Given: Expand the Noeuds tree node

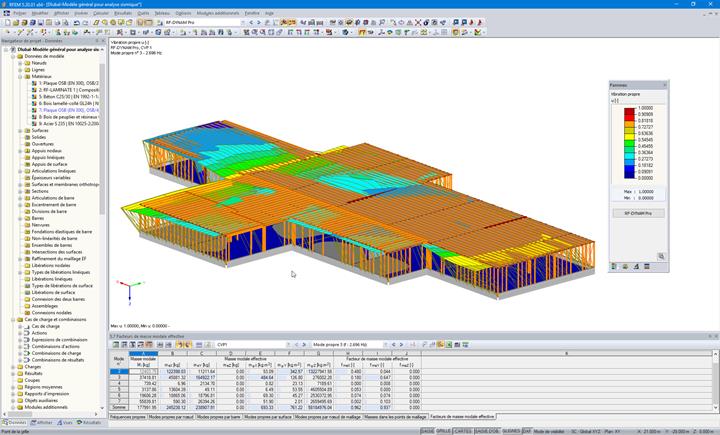Looking at the screenshot, I should (20, 63).
